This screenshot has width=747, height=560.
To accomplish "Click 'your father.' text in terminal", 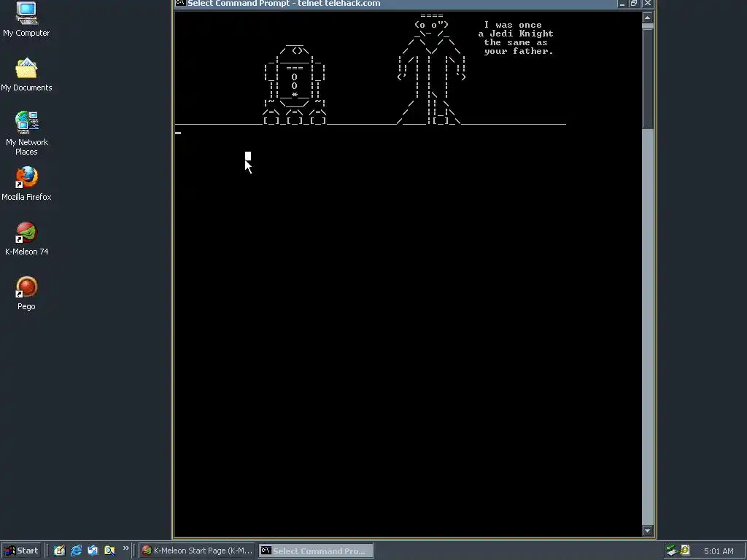I will (519, 52).
